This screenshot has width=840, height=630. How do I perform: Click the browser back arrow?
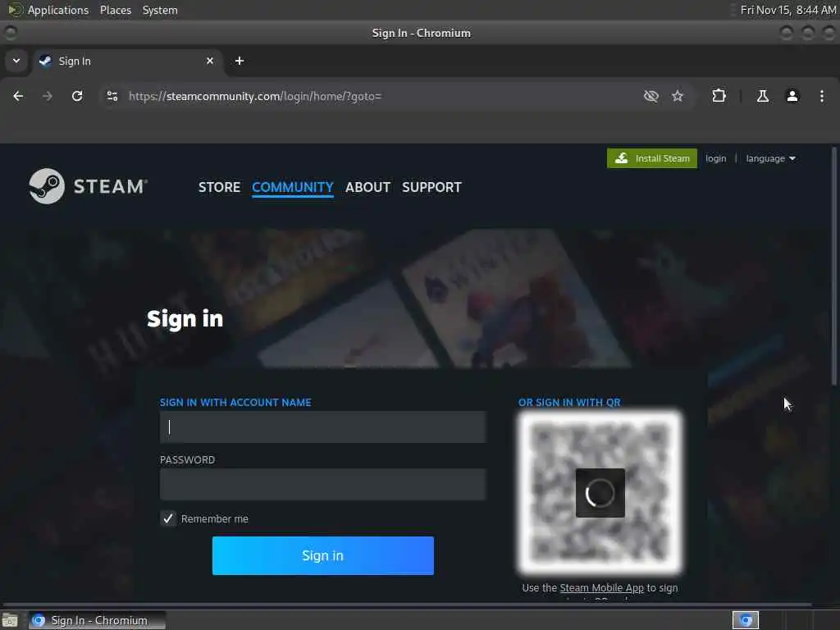pyautogui.click(x=18, y=96)
